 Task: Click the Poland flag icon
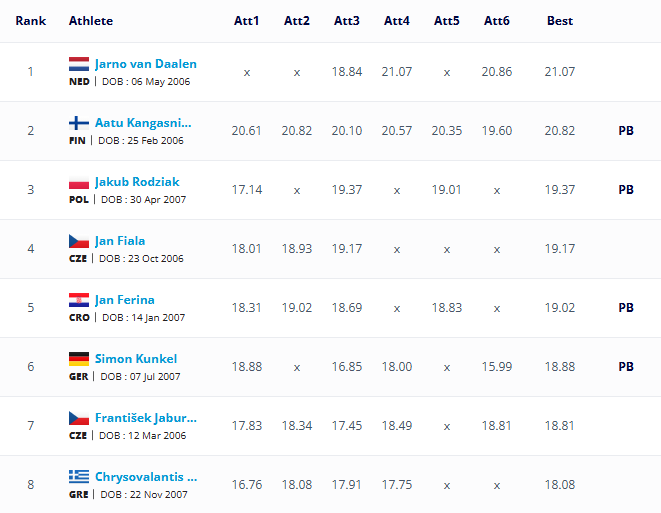(x=79, y=182)
